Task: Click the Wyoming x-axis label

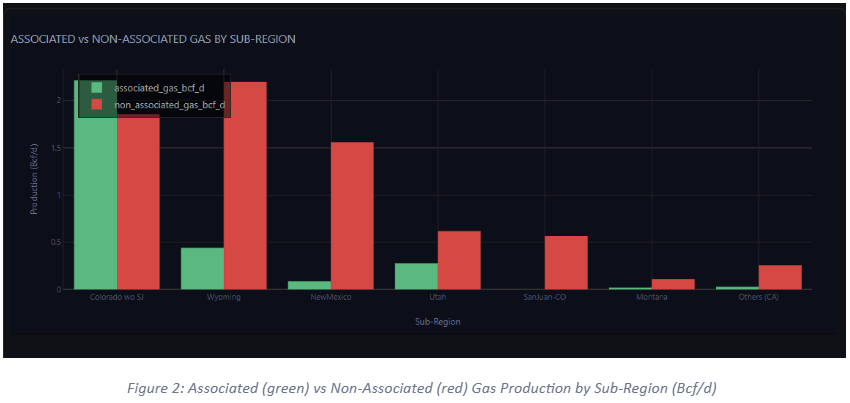Action: tap(223, 297)
